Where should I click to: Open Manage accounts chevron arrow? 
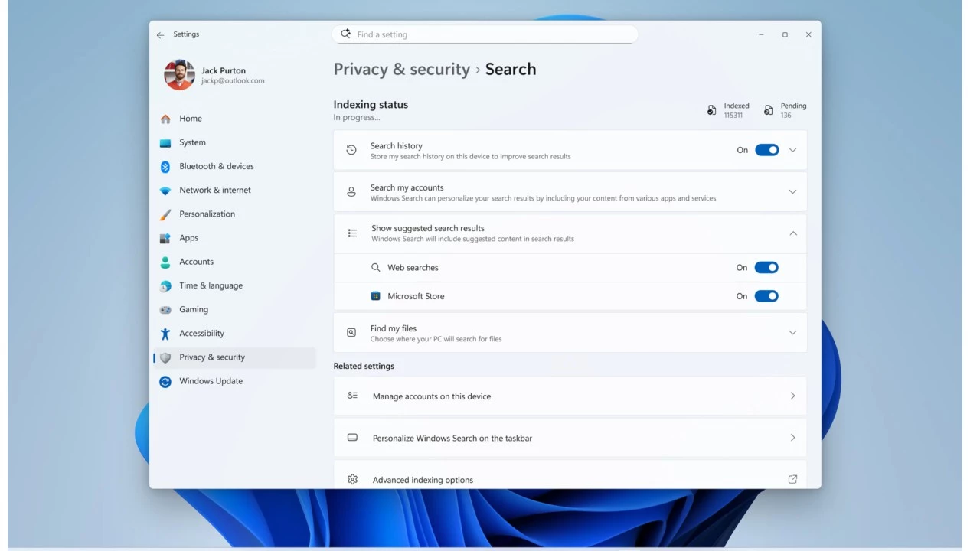pyautogui.click(x=792, y=396)
